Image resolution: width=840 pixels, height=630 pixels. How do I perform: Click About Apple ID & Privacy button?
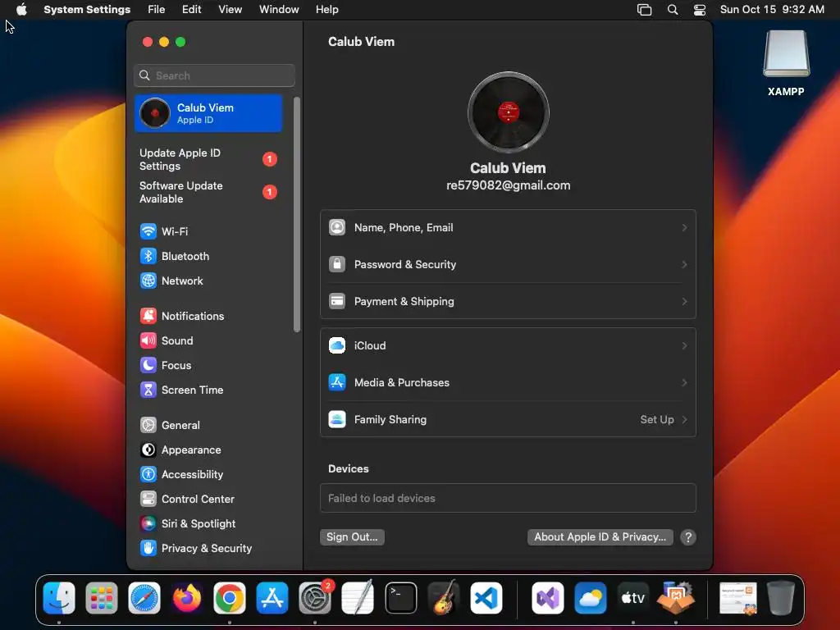pos(600,537)
